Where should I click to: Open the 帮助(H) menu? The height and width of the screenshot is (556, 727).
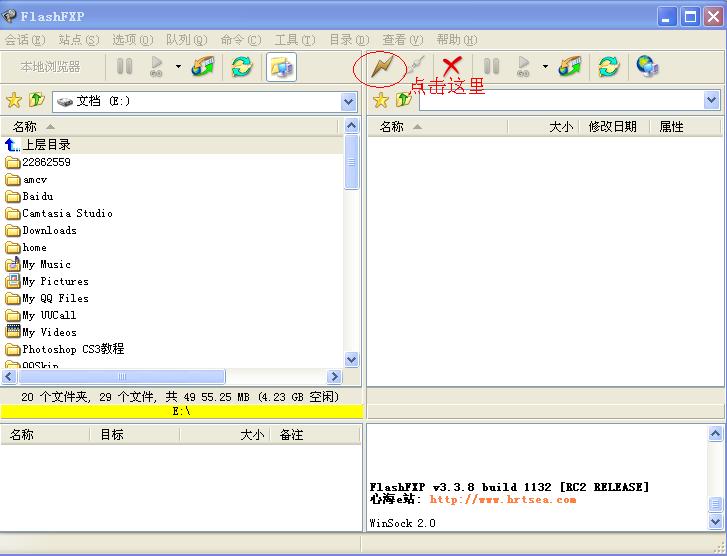click(x=457, y=40)
